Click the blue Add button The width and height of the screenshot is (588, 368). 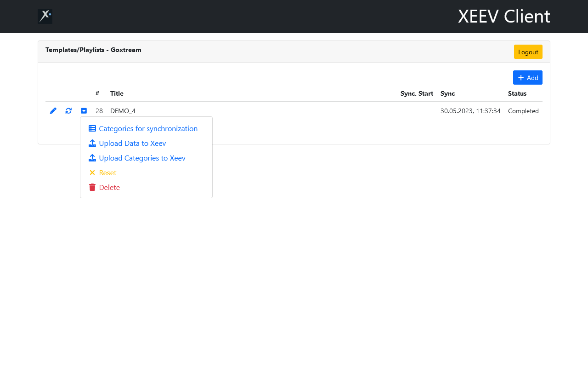pos(527,78)
